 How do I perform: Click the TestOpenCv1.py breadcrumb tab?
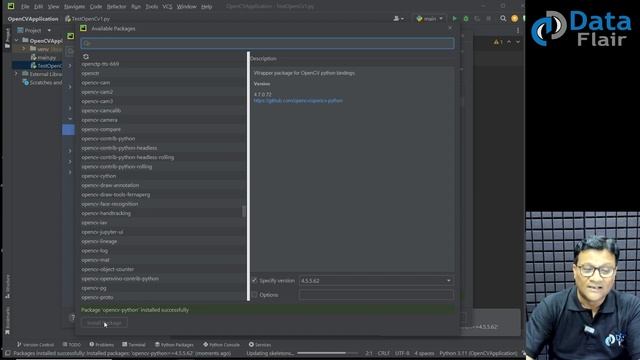(x=87, y=19)
